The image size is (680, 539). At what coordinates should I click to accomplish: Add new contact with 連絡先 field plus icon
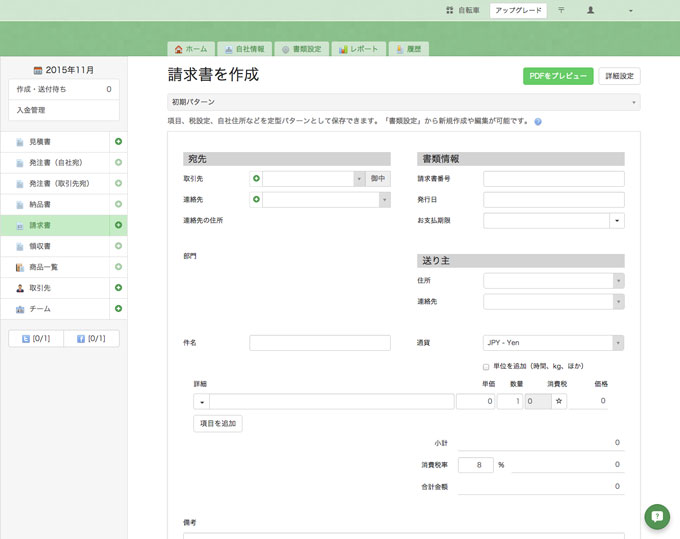(x=256, y=199)
